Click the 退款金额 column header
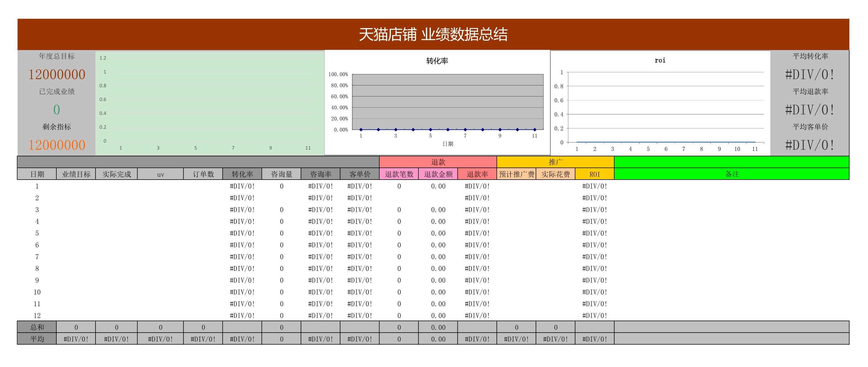 (438, 174)
